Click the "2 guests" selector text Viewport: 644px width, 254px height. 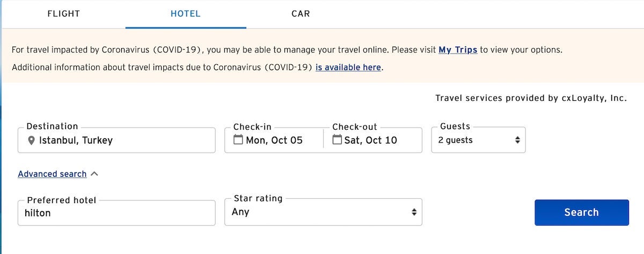click(x=456, y=140)
